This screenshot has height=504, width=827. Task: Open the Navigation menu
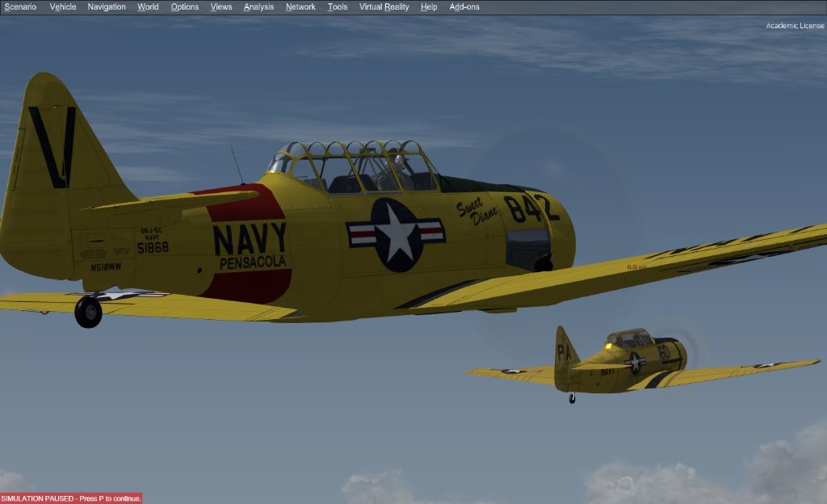[107, 6]
